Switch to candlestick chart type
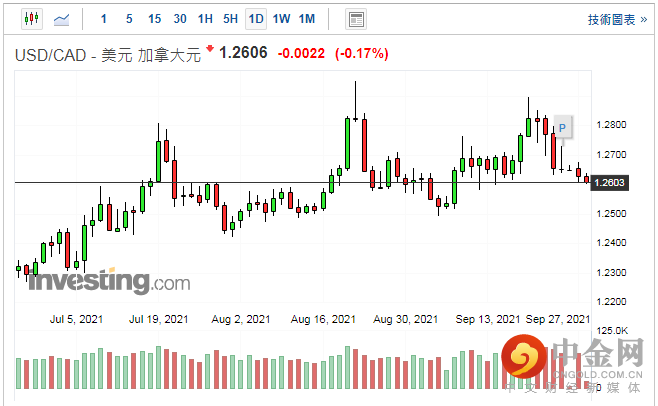The image size is (658, 406). tap(30, 19)
